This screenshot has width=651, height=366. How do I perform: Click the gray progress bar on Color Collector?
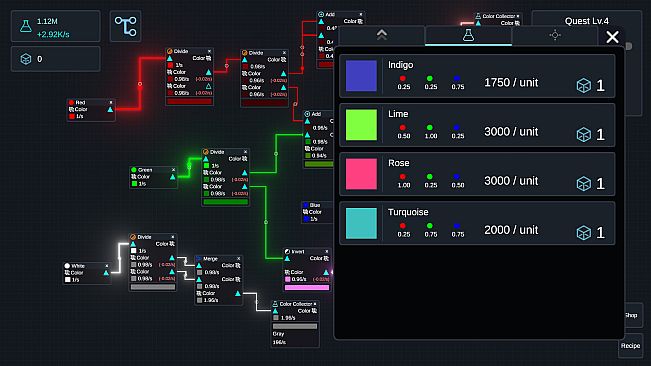(295, 326)
